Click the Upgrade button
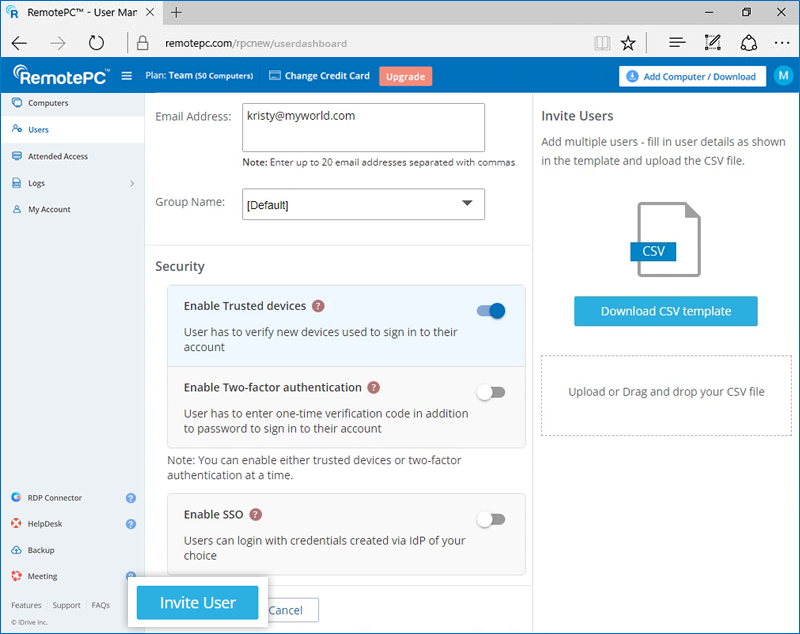Image resolution: width=800 pixels, height=634 pixels. (x=406, y=77)
